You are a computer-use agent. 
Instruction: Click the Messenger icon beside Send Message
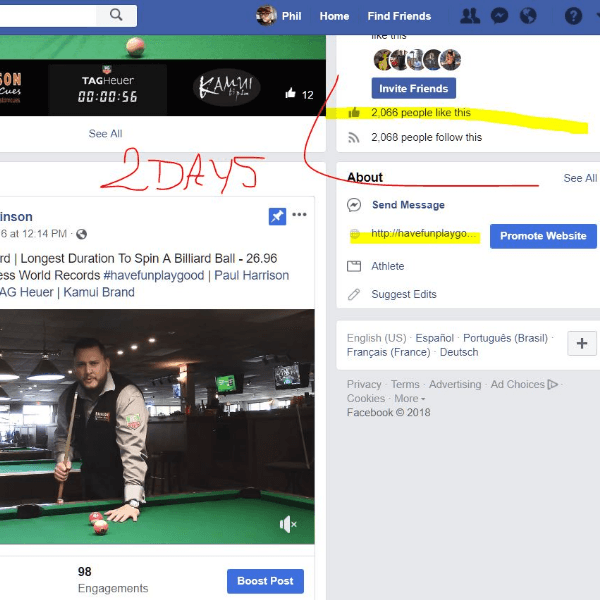(354, 205)
